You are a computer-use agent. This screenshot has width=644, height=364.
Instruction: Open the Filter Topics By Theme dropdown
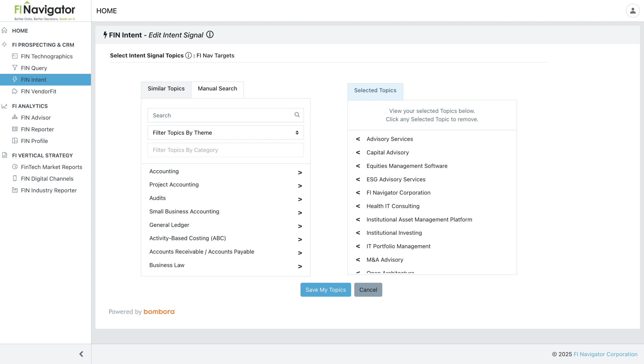[226, 133]
